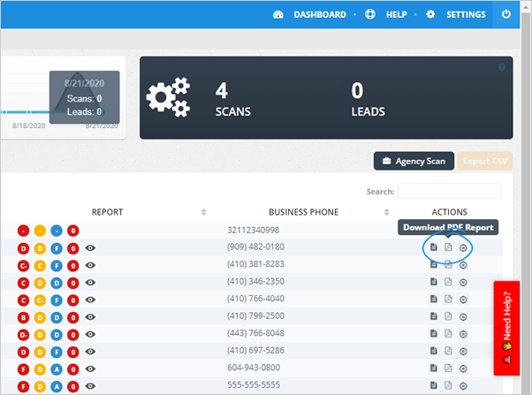Toggle eye icon for (909) 482-0180 row
Viewport: 532px width, 395px height.
click(90, 247)
